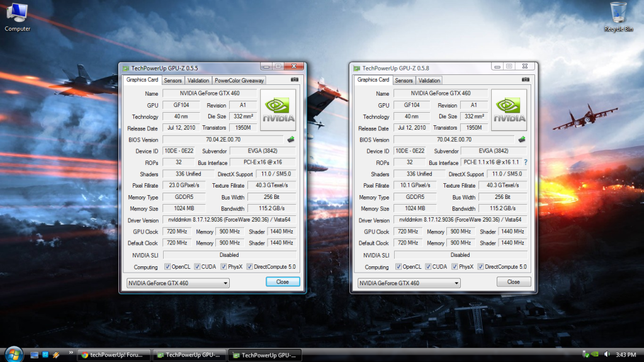Click the NVIDIA SLI Disabled field in GPU-Z 0.5.5

(229, 255)
